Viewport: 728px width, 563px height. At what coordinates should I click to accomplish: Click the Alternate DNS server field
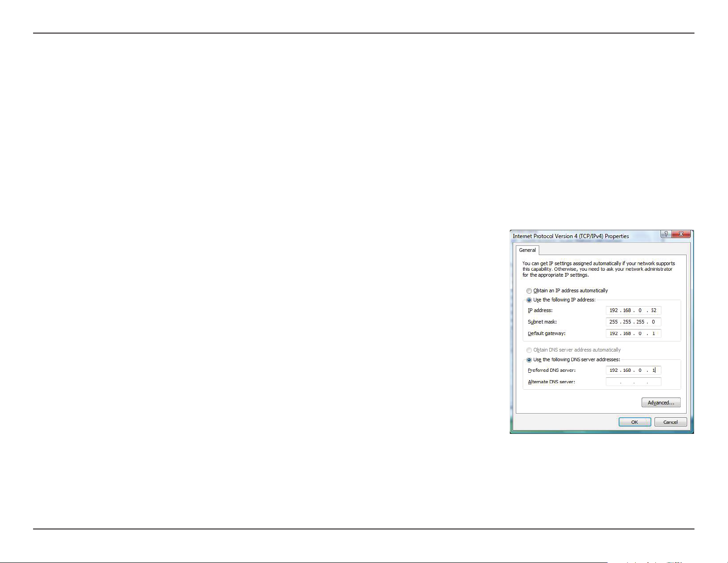tap(633, 381)
